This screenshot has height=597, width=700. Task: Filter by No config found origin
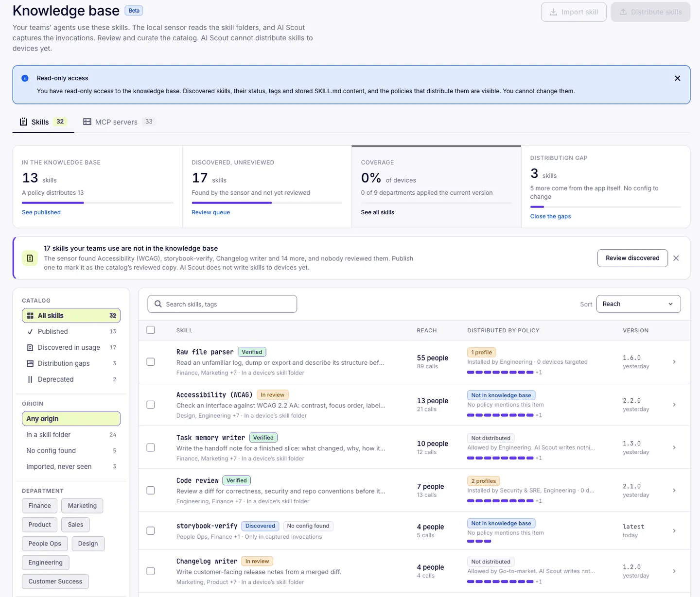[71, 451]
